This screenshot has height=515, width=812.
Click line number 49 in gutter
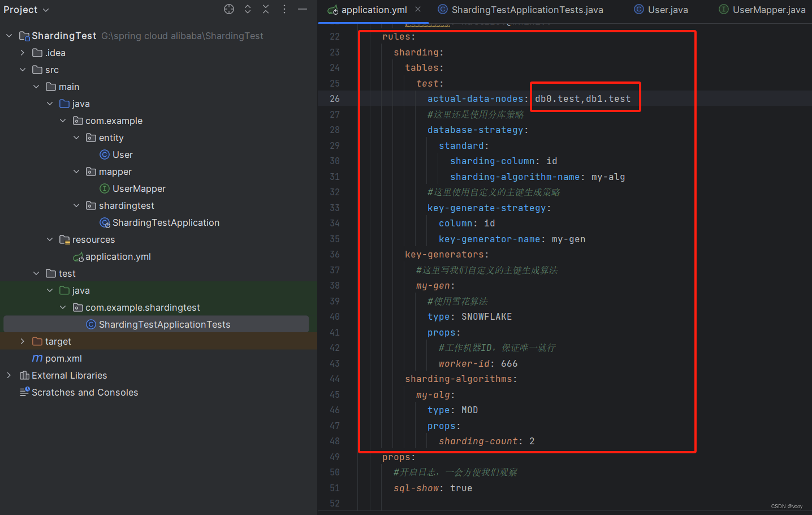pyautogui.click(x=335, y=457)
